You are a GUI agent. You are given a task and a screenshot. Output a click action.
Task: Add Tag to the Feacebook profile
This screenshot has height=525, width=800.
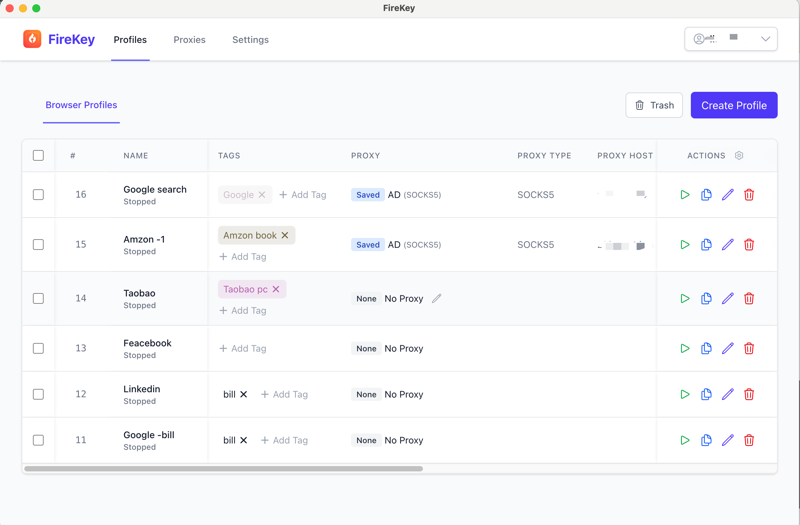[x=243, y=349]
